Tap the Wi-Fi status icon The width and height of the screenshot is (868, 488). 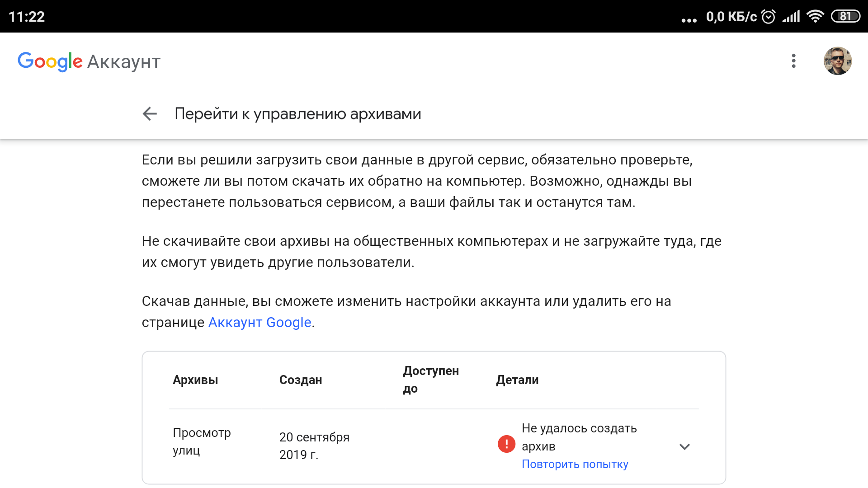pos(816,17)
